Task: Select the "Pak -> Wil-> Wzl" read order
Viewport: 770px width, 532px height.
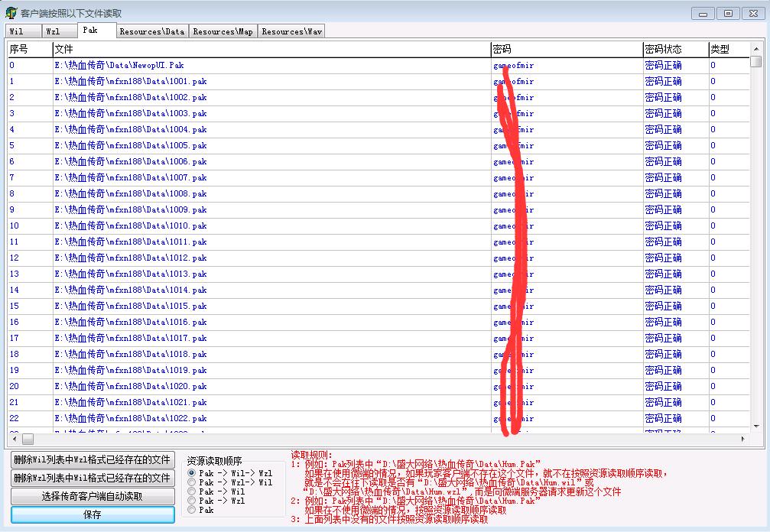Action: click(x=191, y=474)
